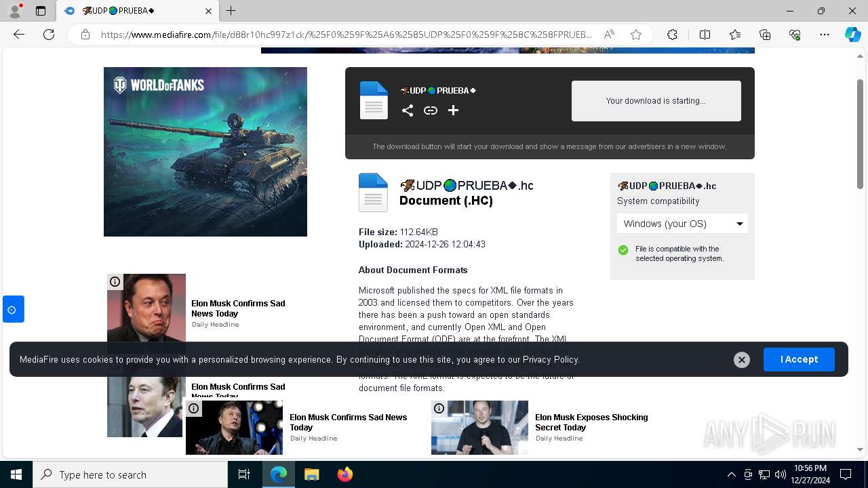The image size is (868, 488).
Task: Click the UDP PRUEBA .hc file name heading
Action: tap(467, 186)
